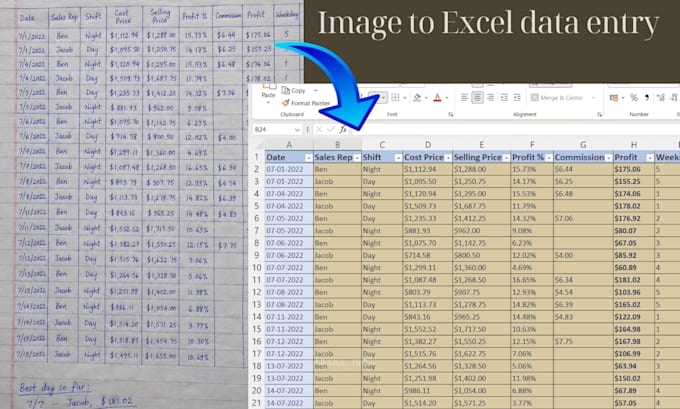
Task: Open the Sales Rep column filter dropdown
Action: 356,158
